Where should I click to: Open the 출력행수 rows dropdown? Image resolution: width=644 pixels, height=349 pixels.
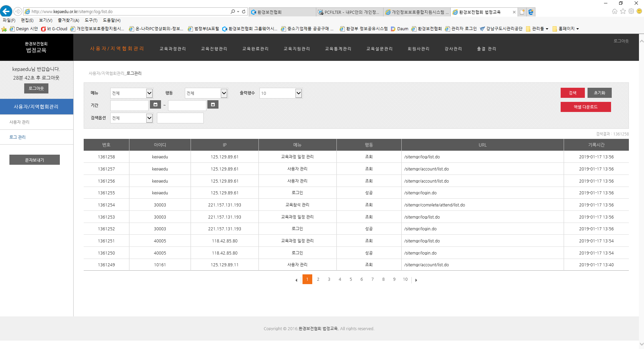point(298,93)
